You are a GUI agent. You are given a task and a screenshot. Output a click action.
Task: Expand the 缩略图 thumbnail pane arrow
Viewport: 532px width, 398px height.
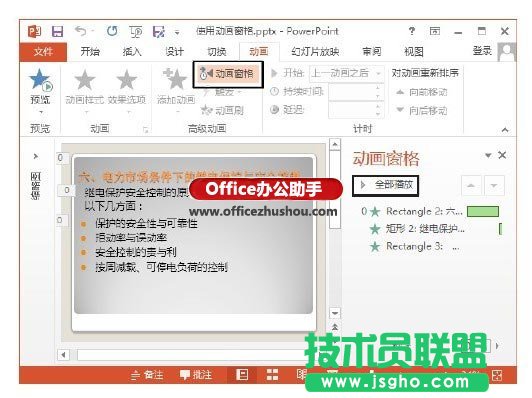(x=36, y=156)
